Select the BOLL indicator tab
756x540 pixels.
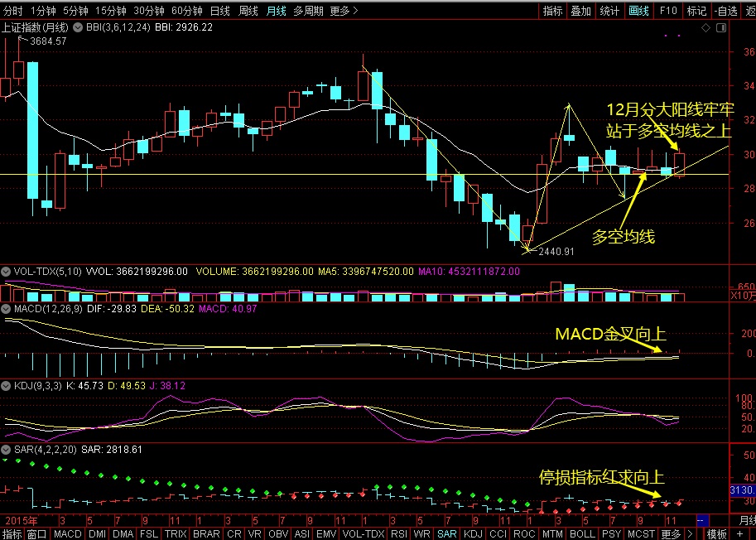pos(582,534)
